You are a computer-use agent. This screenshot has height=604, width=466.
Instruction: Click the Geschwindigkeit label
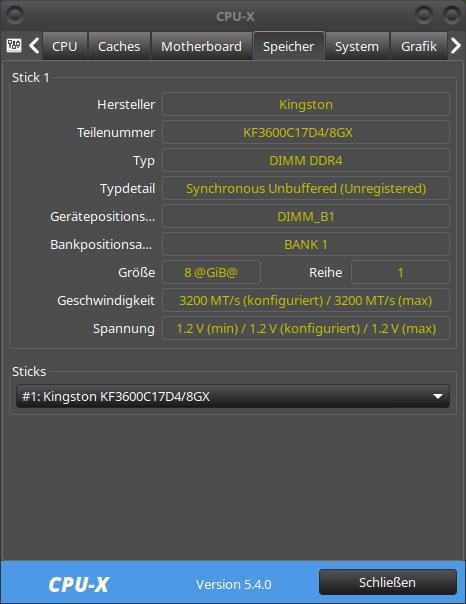click(106, 301)
